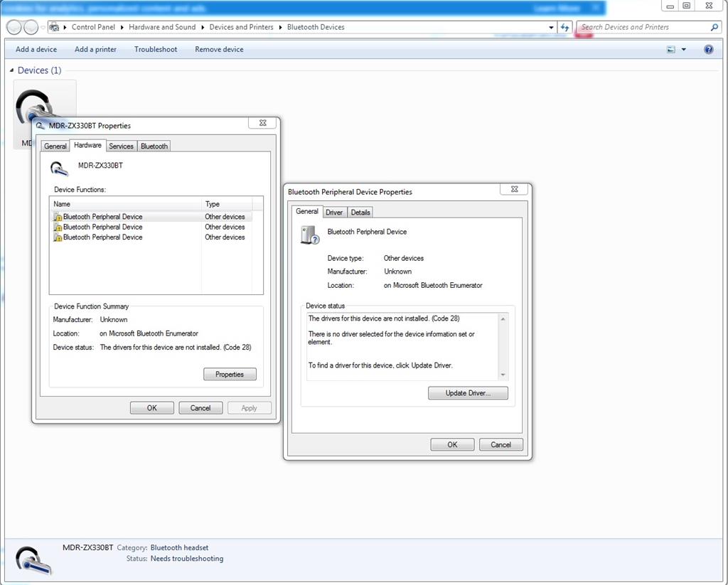Click Properties button in Device Function Summary
Image resolution: width=728 pixels, height=585 pixels.
[230, 374]
